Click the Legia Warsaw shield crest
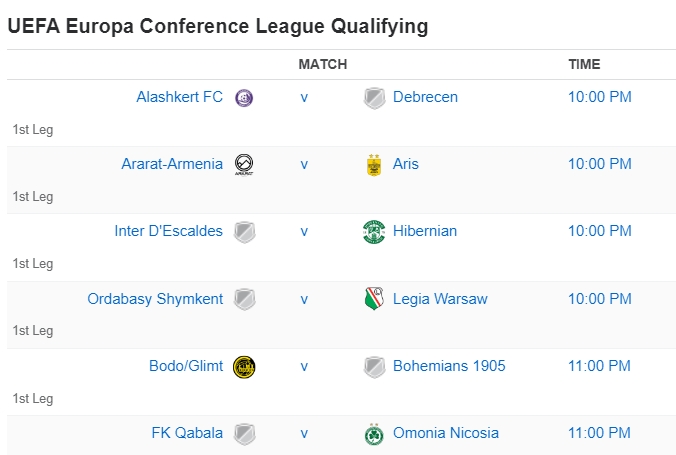Image resolution: width=676 pixels, height=455 pixels. click(x=374, y=299)
